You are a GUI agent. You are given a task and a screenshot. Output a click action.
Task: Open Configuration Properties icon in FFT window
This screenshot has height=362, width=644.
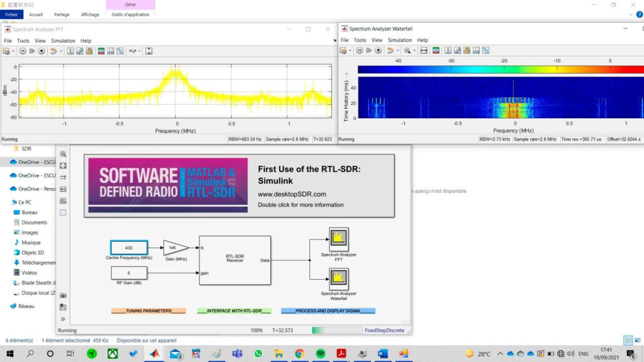pos(6,52)
